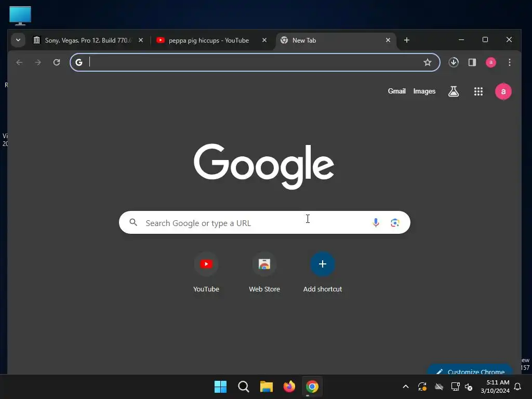
Task: Open the Gmail link
Action: 396,91
